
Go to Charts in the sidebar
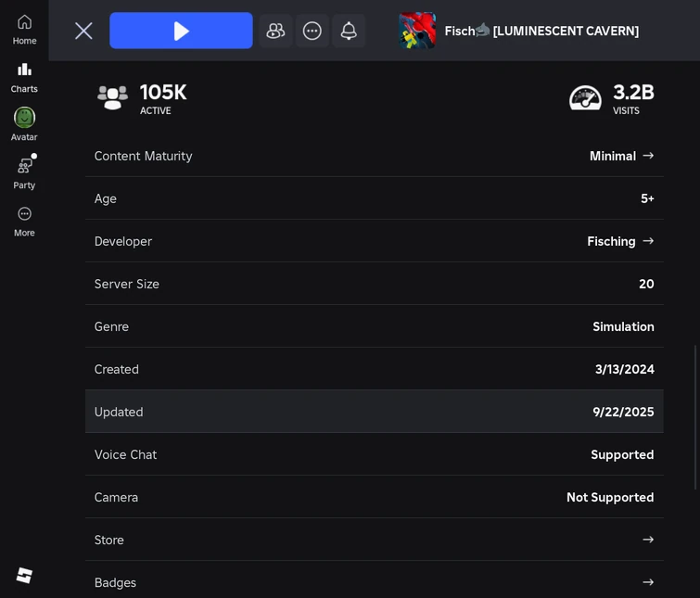point(24,77)
